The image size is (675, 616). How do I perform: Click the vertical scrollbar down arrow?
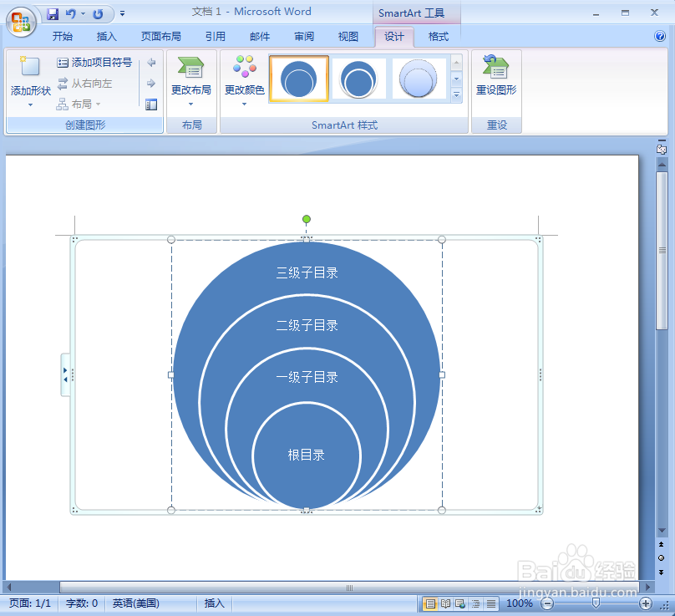tap(662, 531)
